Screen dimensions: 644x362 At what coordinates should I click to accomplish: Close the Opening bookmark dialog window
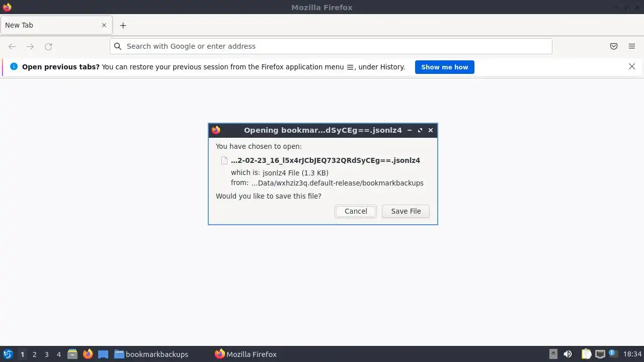click(431, 130)
